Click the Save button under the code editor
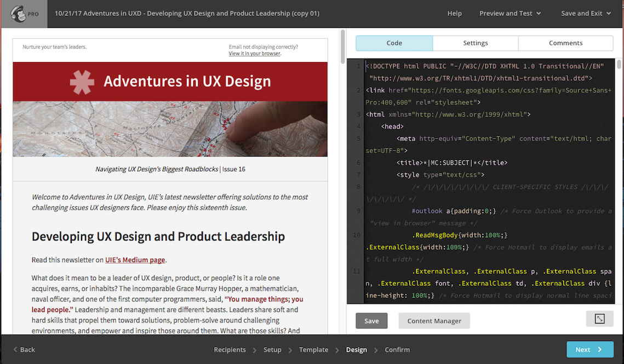 (371, 321)
